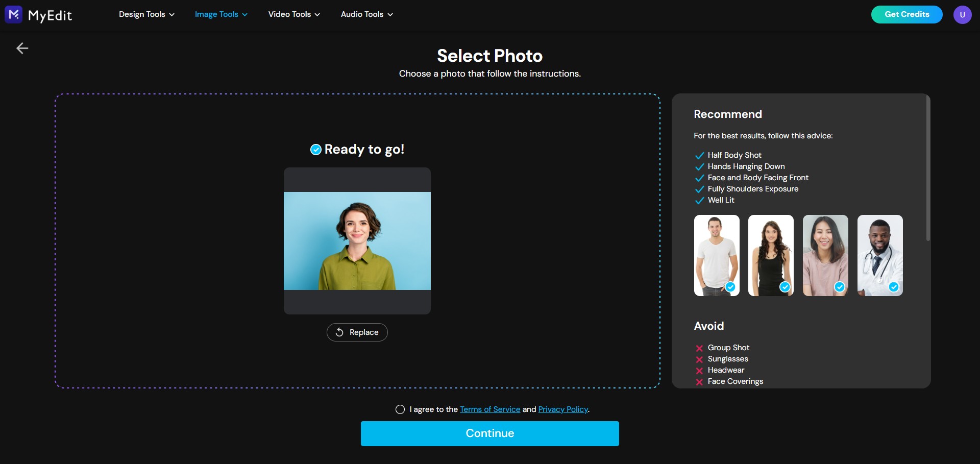Click the blue checkmark on the doctor sample photo
The width and height of the screenshot is (980, 464).
893,287
